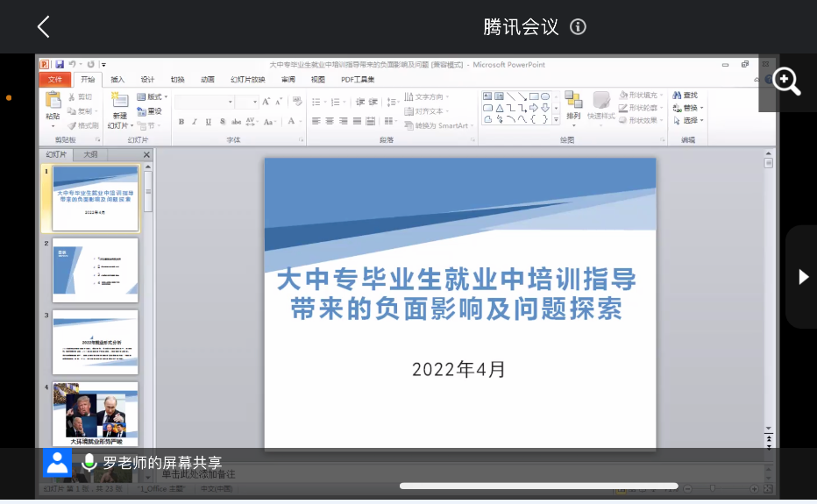Screen dimensions: 817x504
Task: Toggle align text right
Action: [343, 122]
